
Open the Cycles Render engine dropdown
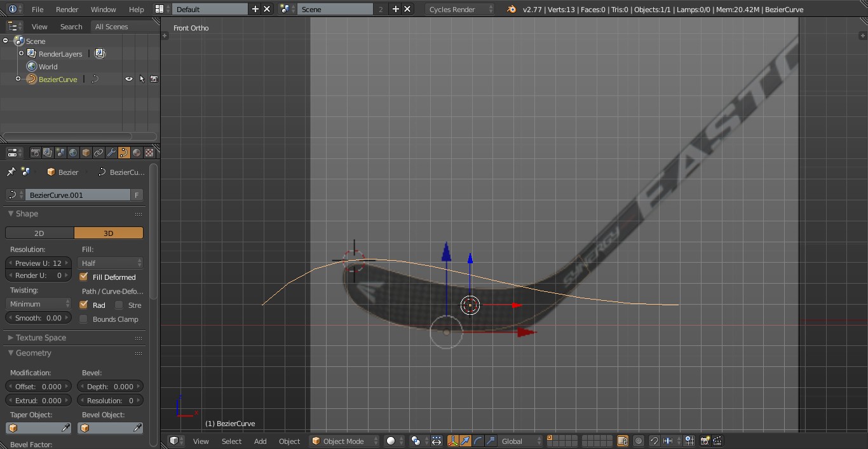tap(460, 9)
